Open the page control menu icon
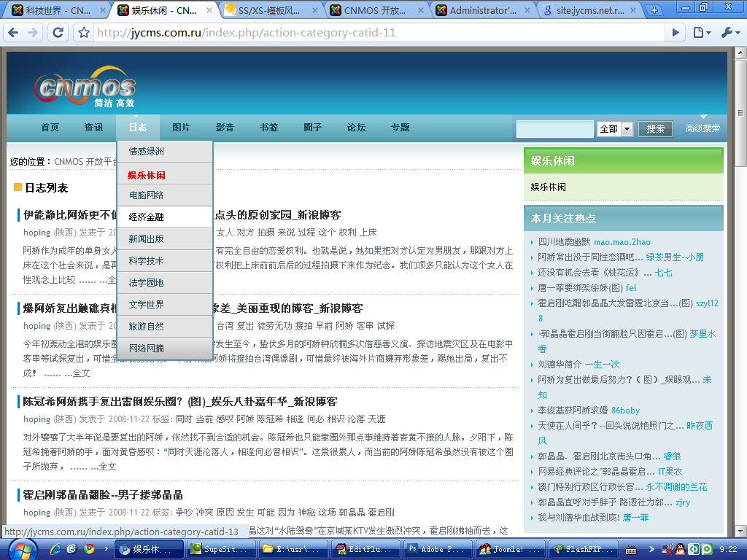The image size is (747, 560). pos(701,32)
